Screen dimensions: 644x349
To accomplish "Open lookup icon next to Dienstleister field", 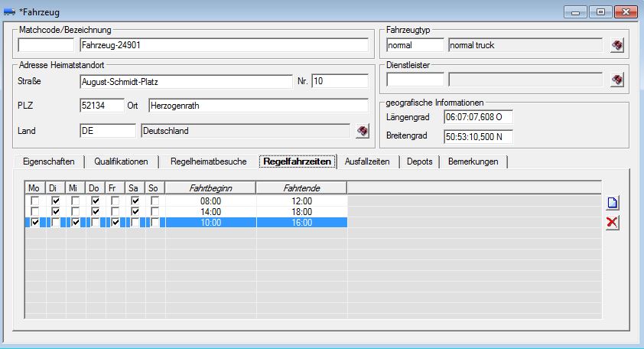I will pos(616,79).
